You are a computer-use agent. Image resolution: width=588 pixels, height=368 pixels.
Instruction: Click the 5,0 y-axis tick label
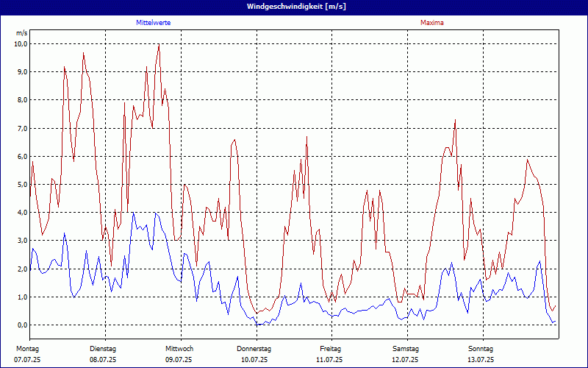coord(22,185)
